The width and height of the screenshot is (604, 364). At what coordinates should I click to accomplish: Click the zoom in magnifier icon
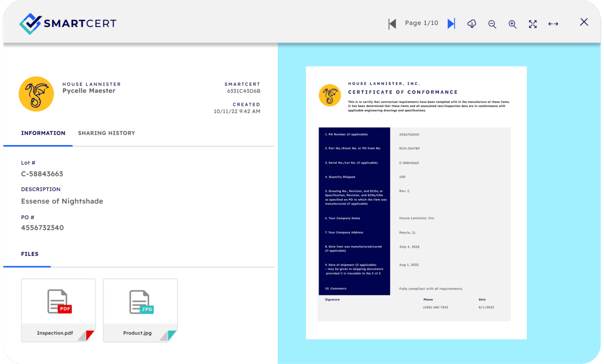pos(512,24)
